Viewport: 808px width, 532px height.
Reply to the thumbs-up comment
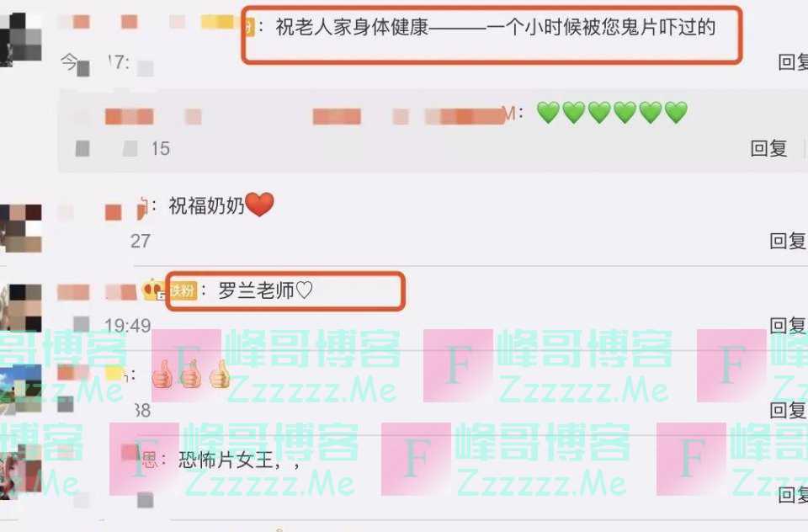789,411
